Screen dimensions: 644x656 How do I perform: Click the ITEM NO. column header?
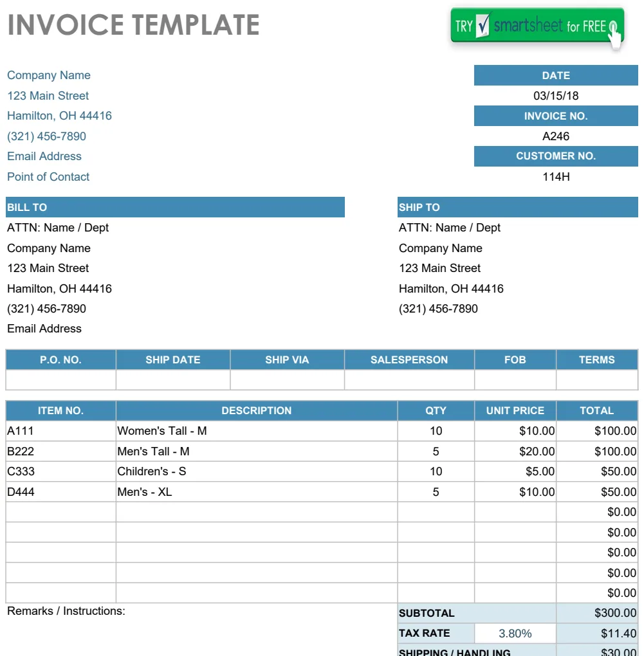[x=60, y=410]
